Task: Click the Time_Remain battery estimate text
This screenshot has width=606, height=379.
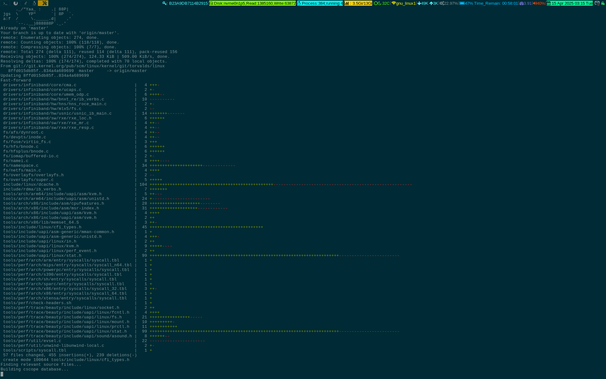Action: [x=496, y=3]
